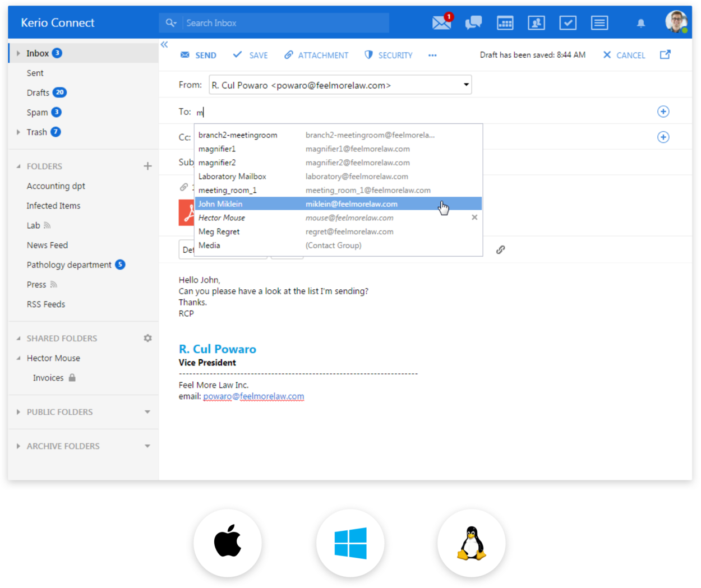Screen dimensions: 701x588
Task: Click the To recipient field
Action: coord(423,112)
